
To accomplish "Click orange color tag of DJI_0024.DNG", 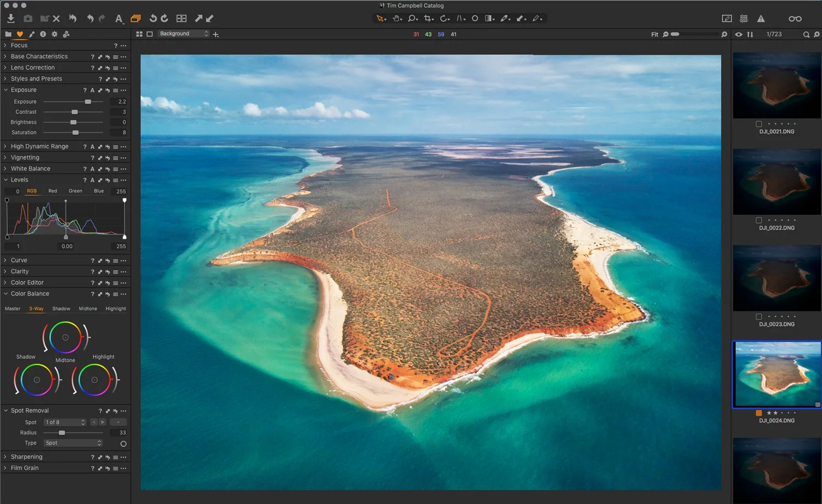I will tap(759, 413).
